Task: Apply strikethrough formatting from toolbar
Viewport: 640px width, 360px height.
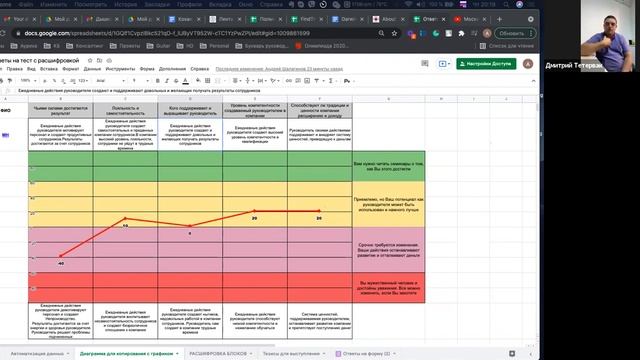Action: tap(176, 81)
